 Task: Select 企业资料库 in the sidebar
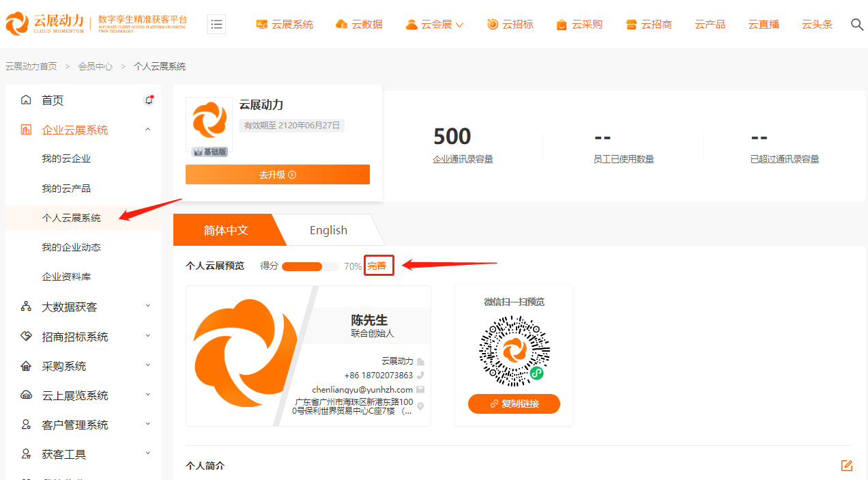[x=66, y=277]
